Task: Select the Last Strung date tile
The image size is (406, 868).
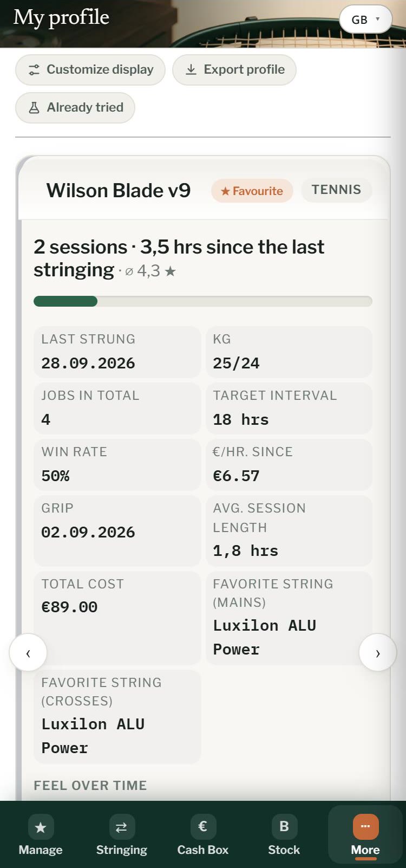Action: (117, 352)
